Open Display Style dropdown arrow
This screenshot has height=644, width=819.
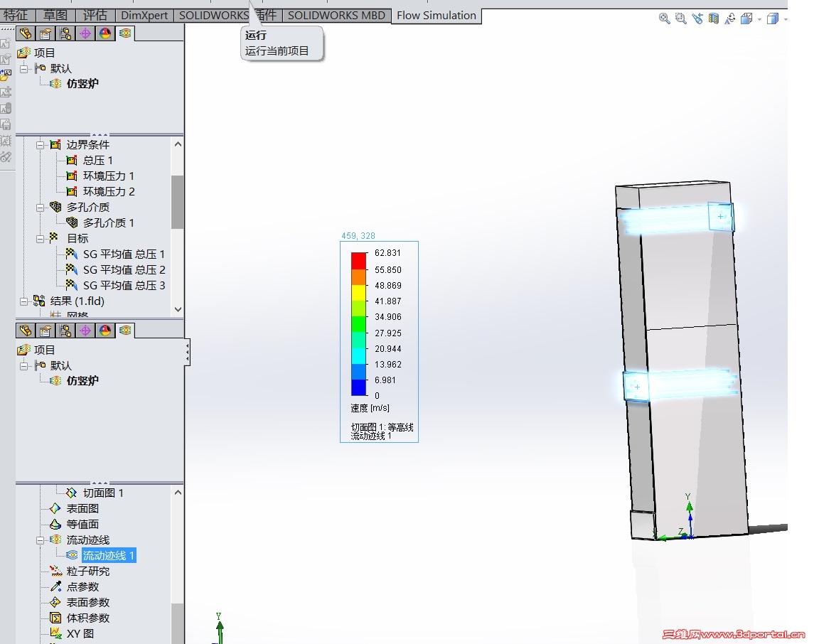tap(785, 20)
